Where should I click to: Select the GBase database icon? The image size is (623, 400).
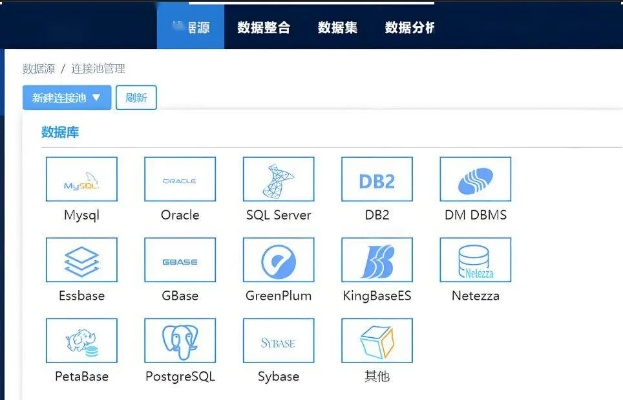[180, 261]
